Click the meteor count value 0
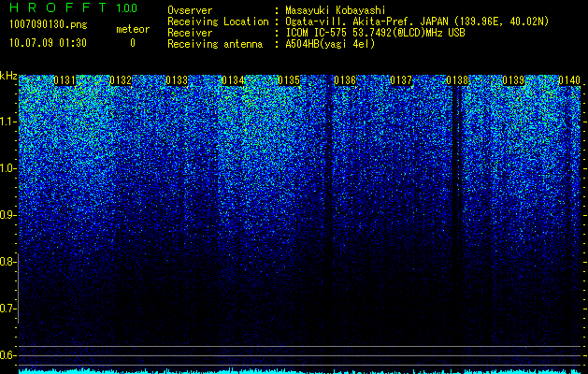Screen dimensions: 588x374 click(133, 43)
